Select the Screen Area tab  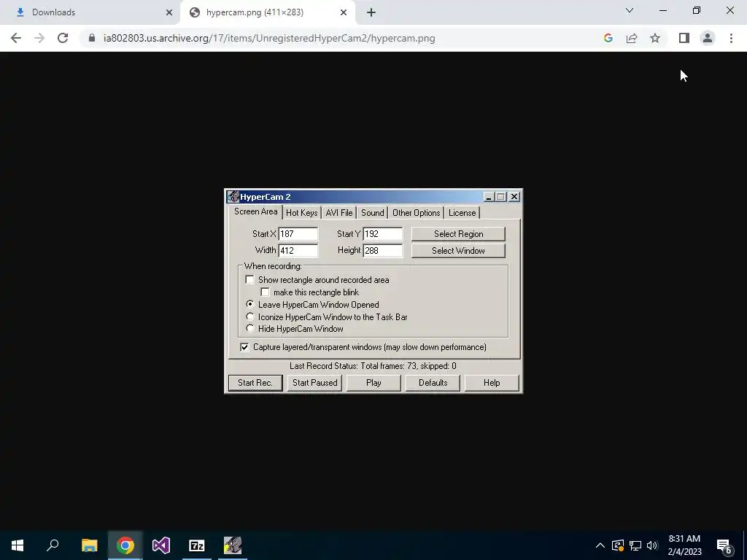[x=255, y=211]
